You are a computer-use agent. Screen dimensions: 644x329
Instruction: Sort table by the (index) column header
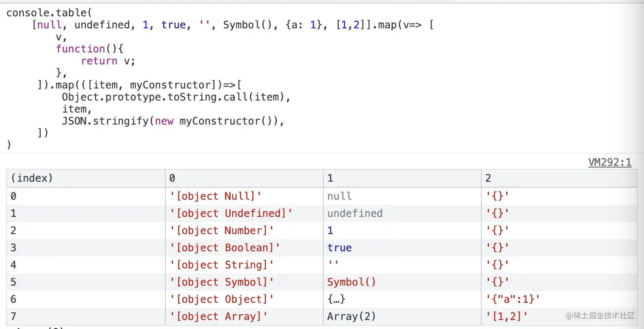[x=31, y=178]
